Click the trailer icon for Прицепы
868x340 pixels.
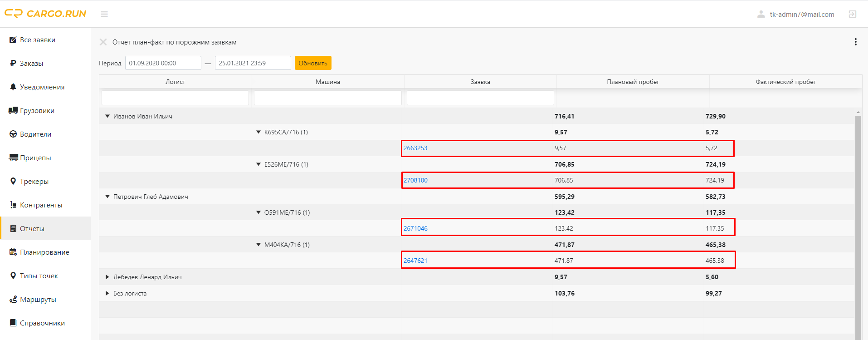(x=14, y=158)
